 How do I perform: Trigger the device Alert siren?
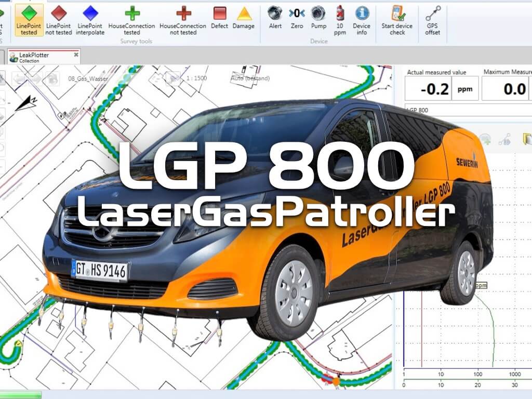click(275, 18)
